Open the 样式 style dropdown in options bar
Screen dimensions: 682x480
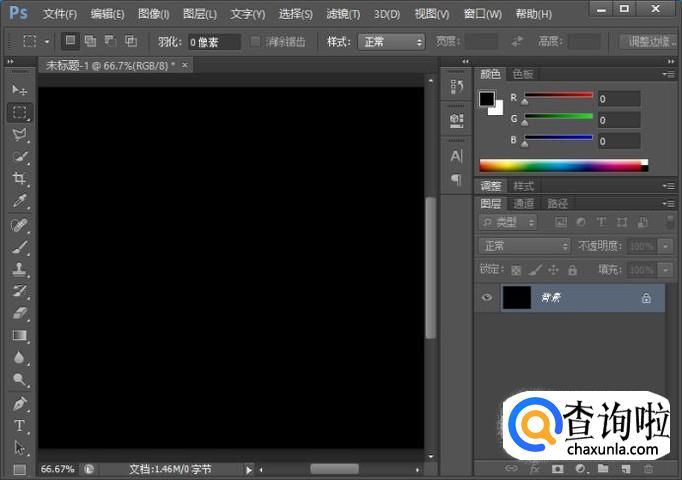pyautogui.click(x=391, y=42)
